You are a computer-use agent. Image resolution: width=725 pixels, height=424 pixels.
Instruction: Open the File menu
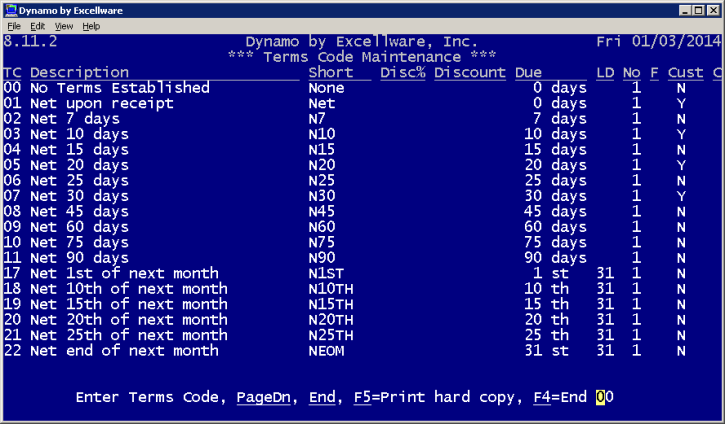click(14, 26)
